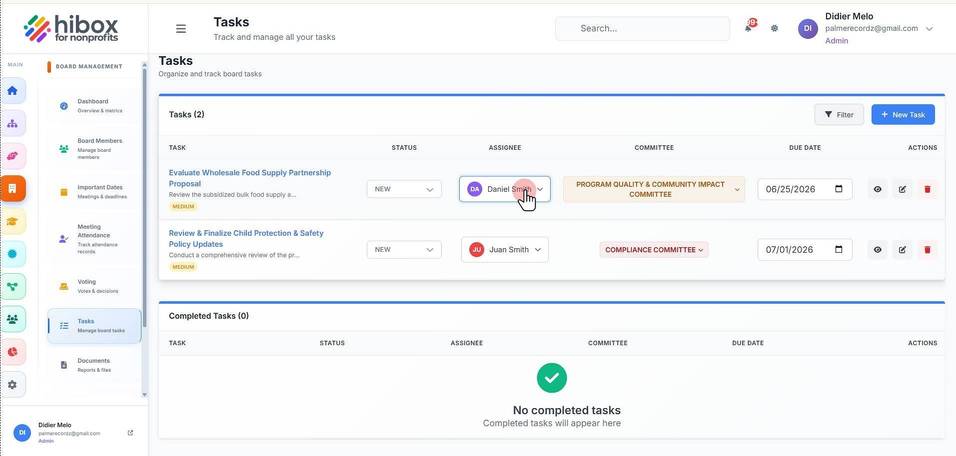956x456 pixels.
Task: Open Program Quality & Community Impact Committee dropdown
Action: point(654,189)
